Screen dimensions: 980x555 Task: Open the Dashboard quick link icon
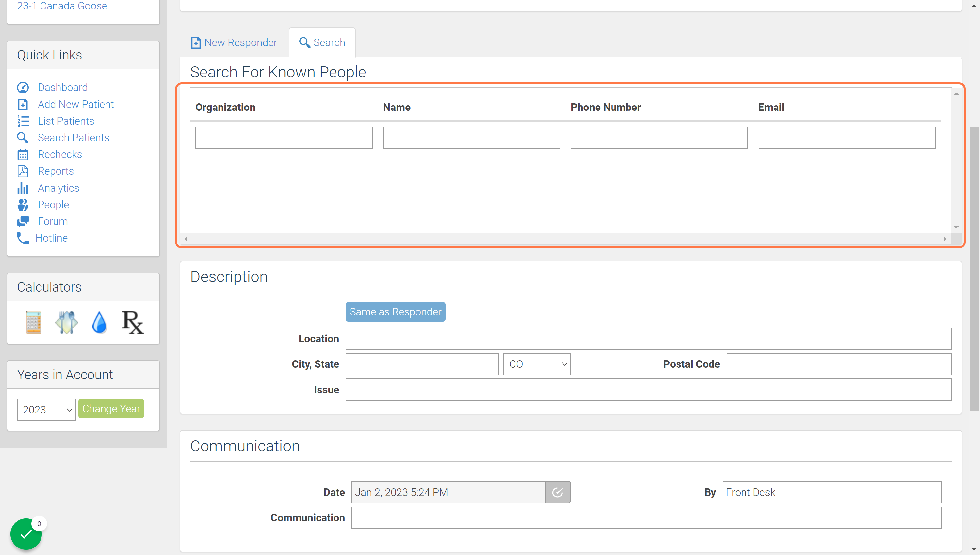coord(23,87)
